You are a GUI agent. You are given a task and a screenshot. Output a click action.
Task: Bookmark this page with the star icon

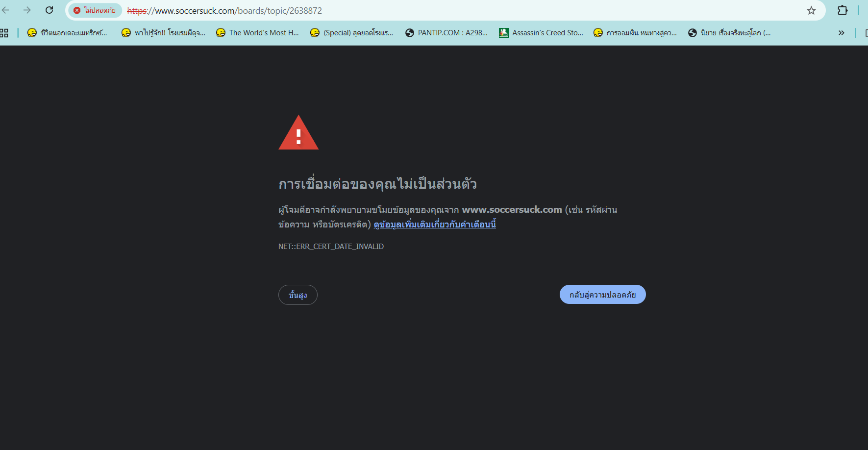[x=811, y=10]
